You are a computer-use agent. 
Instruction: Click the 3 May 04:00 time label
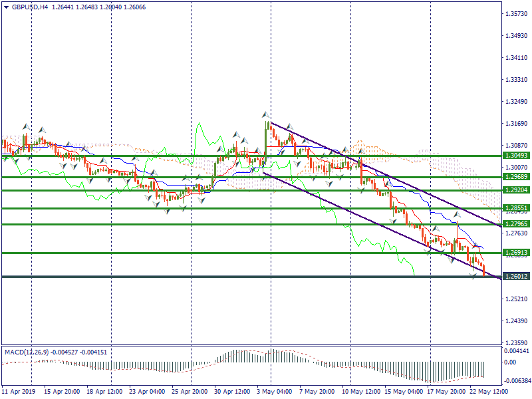click(275, 392)
